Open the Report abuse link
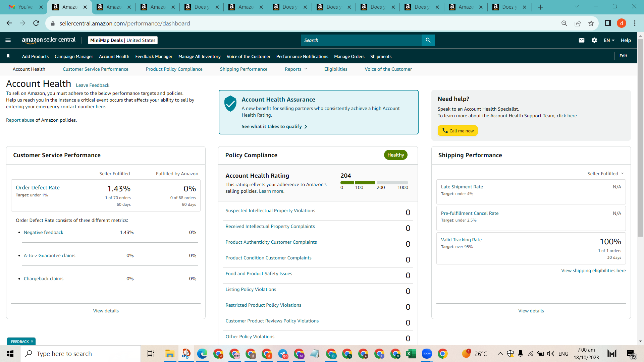This screenshot has height=362, width=644. pyautogui.click(x=20, y=120)
